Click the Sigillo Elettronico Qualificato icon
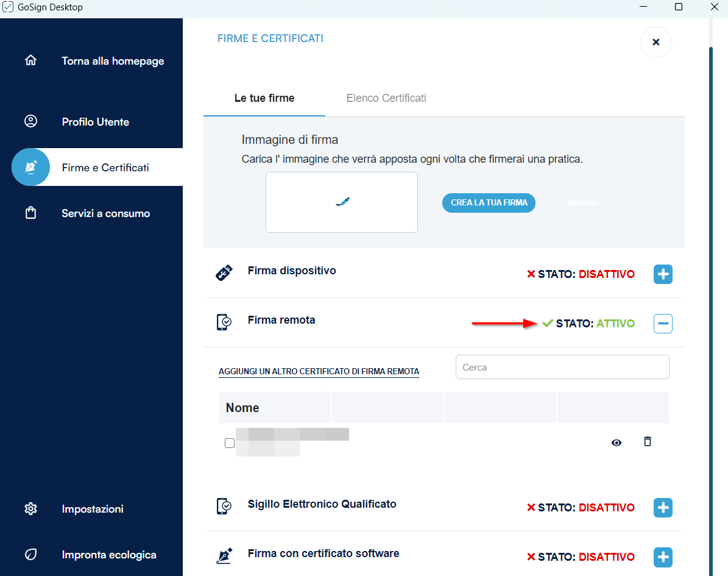728x576 pixels. click(224, 506)
